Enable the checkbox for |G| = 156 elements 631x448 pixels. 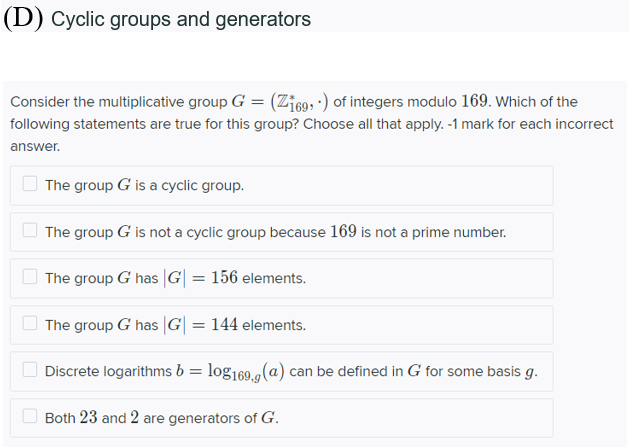30,277
